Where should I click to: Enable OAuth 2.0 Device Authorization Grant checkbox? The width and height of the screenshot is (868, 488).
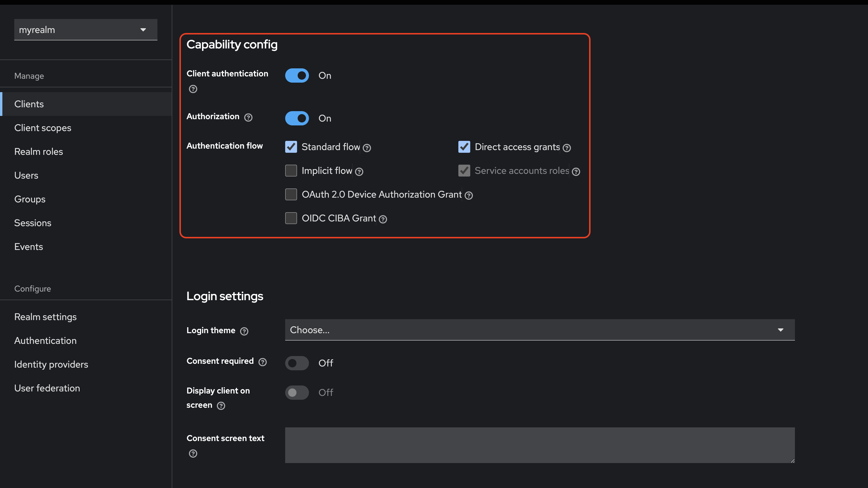tap(291, 194)
